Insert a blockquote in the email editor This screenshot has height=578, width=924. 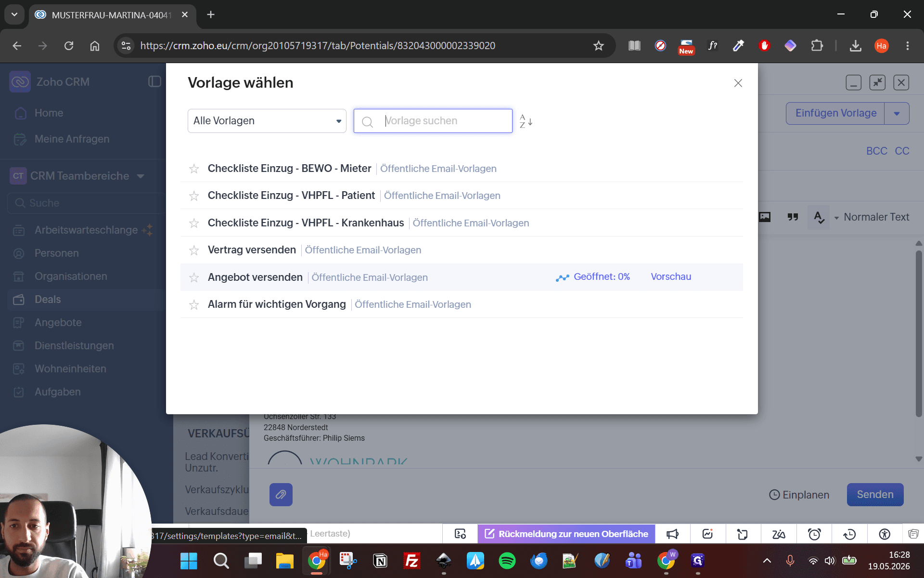(793, 217)
